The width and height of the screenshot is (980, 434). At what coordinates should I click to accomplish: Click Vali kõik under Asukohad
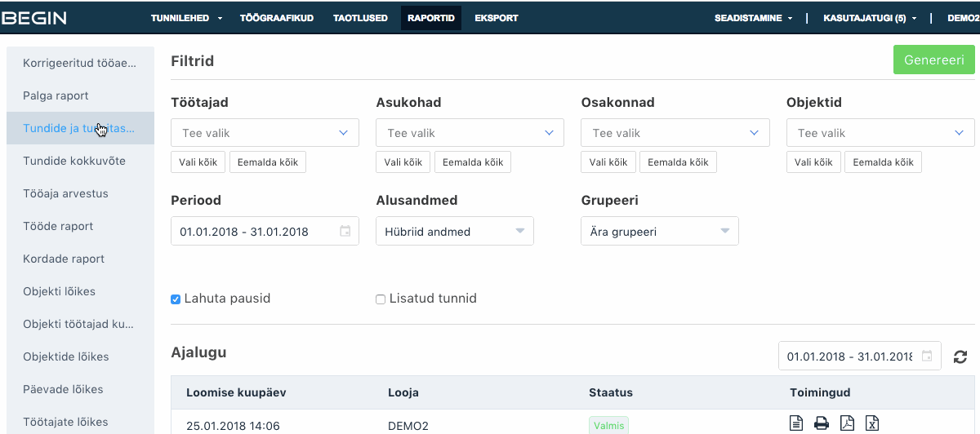pos(403,162)
